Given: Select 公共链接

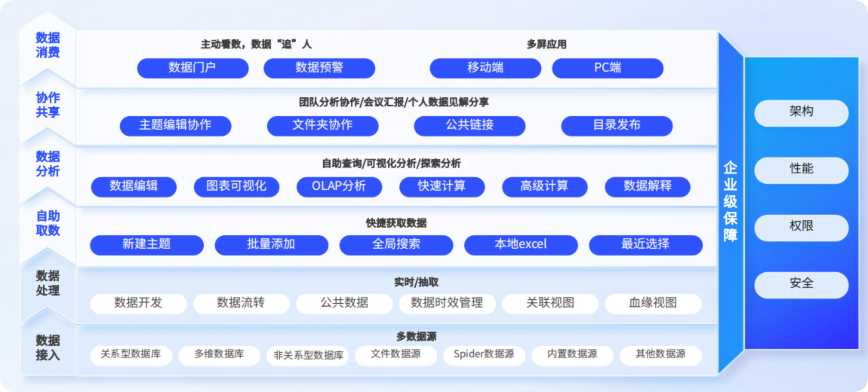Looking at the screenshot, I should tap(469, 126).
